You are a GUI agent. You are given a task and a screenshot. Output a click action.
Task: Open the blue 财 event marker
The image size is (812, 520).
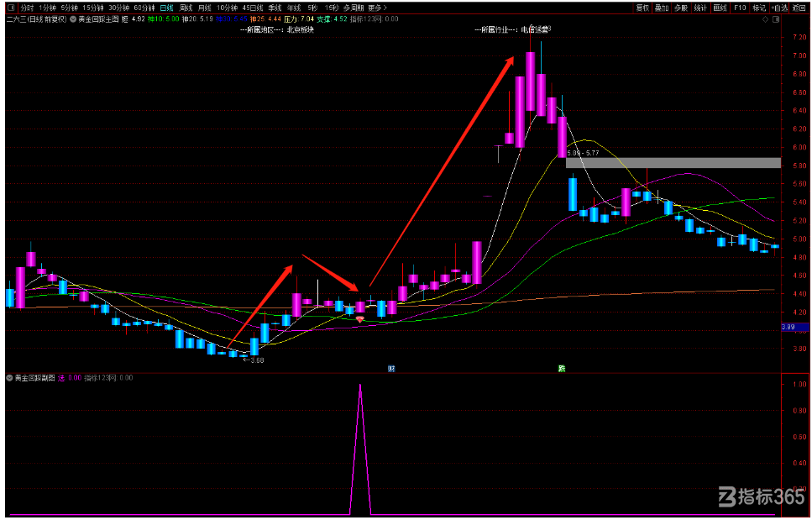coord(391,369)
